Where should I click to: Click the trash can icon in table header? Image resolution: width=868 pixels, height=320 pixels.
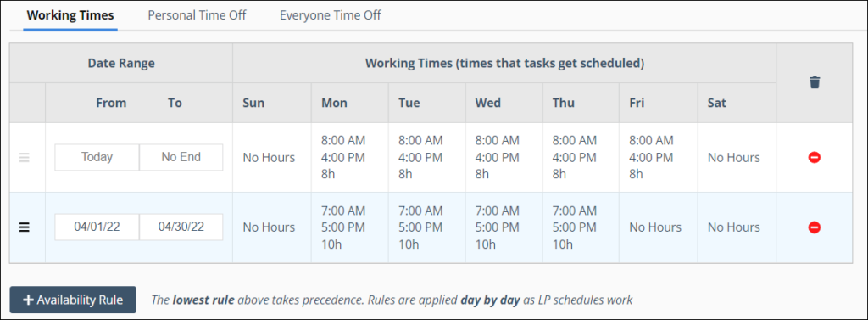[815, 82]
